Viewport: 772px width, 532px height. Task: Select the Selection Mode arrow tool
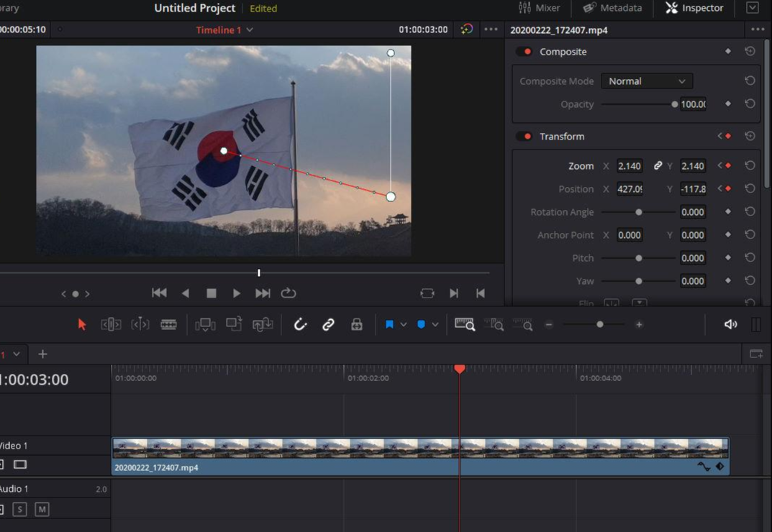pyautogui.click(x=82, y=324)
